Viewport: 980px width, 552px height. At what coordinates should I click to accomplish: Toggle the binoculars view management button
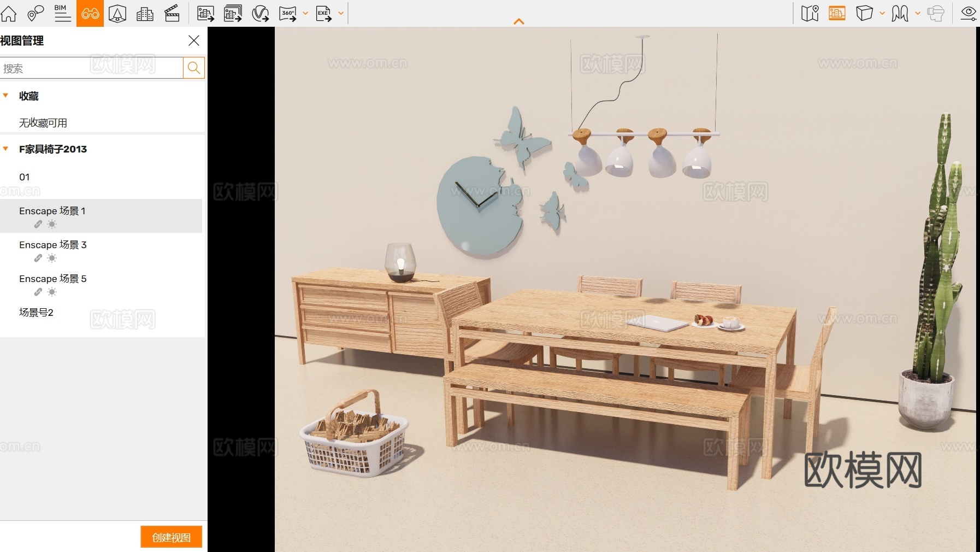point(90,13)
